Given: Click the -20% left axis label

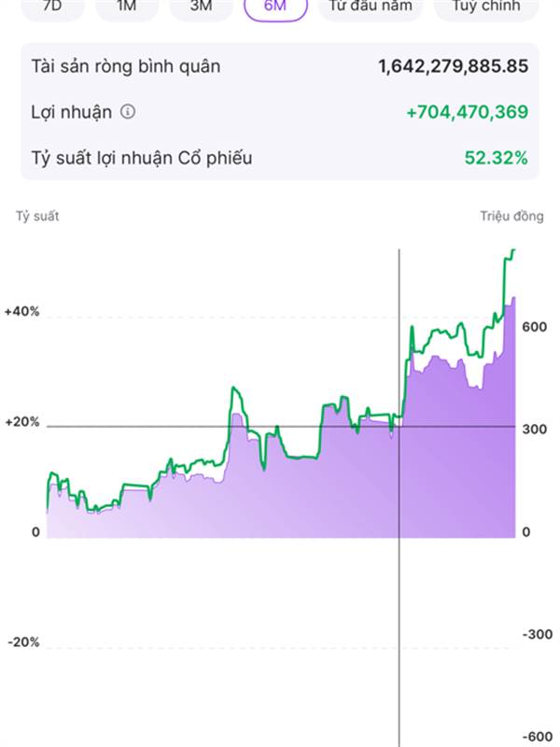Looking at the screenshot, I should point(23,642).
